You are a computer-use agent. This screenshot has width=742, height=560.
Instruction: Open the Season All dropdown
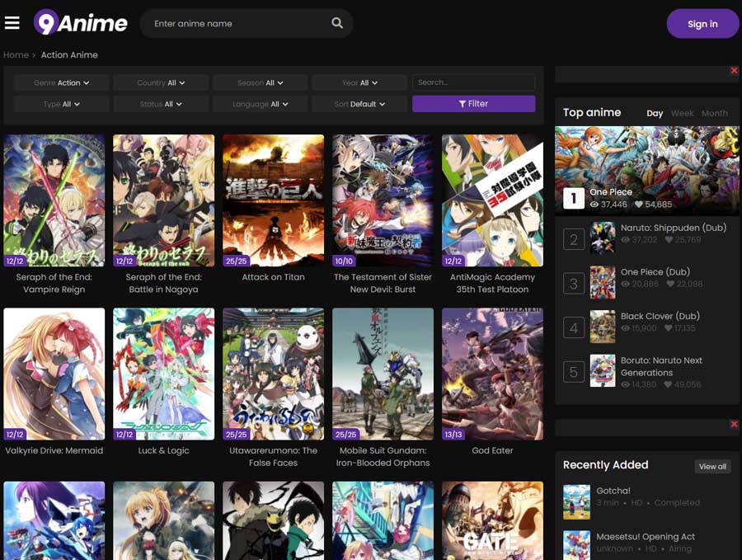(x=261, y=82)
